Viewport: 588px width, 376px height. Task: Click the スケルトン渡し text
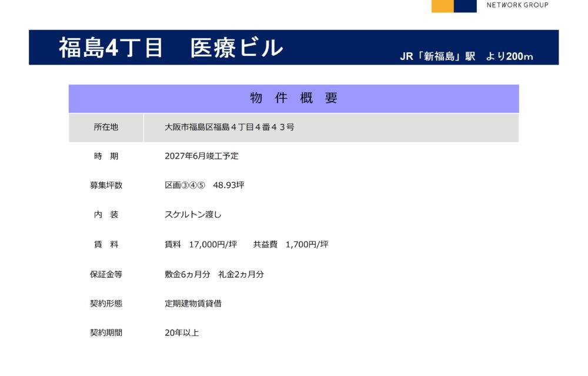pyautogui.click(x=193, y=215)
